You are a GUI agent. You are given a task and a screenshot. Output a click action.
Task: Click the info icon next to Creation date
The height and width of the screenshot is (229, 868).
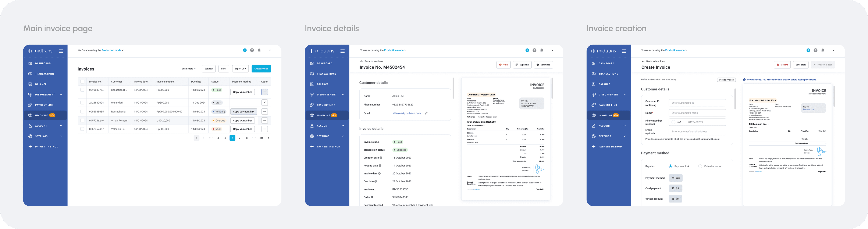pyautogui.click(x=381, y=158)
